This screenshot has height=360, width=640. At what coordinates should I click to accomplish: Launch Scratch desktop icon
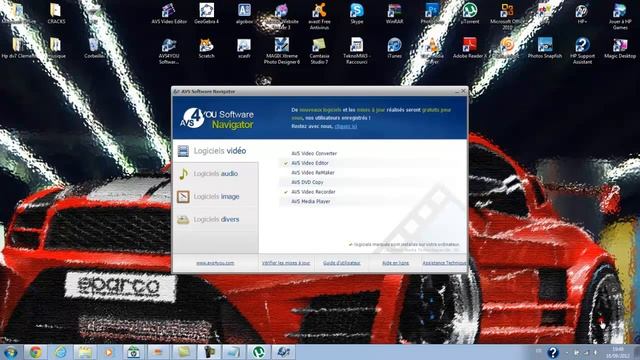point(207,48)
